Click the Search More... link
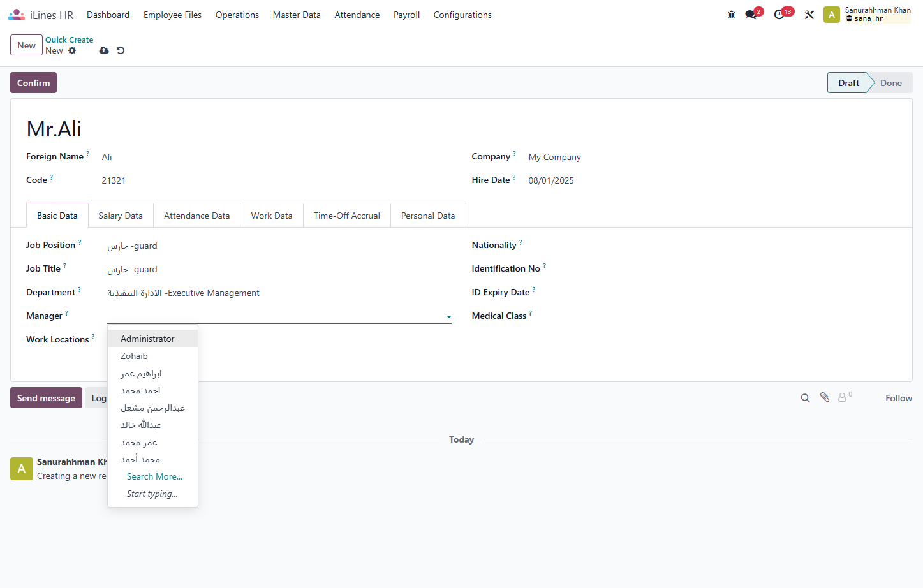 (154, 476)
